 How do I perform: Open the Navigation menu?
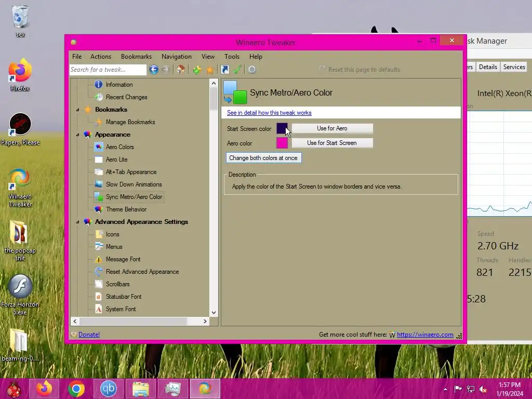click(177, 57)
